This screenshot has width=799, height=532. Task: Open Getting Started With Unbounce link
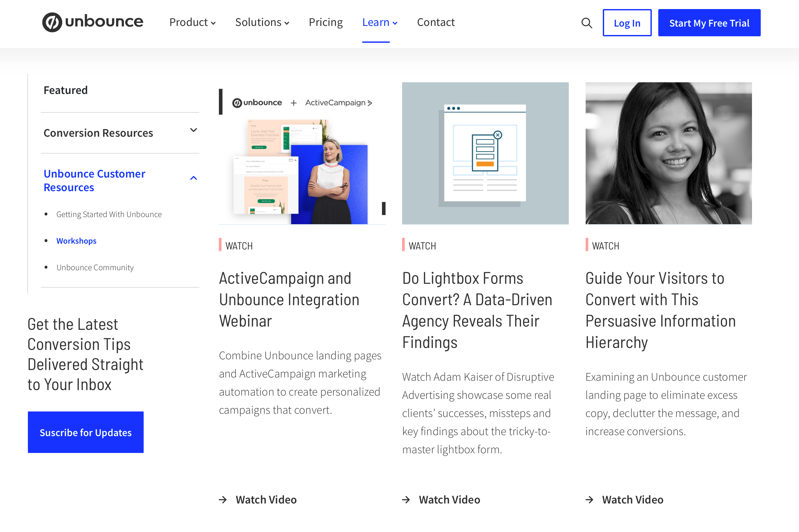tap(109, 214)
